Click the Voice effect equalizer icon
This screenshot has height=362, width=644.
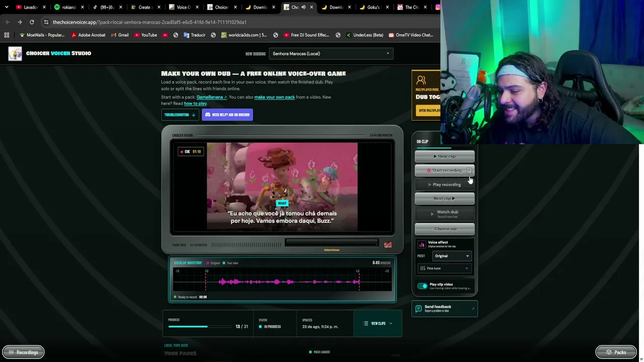click(x=422, y=244)
